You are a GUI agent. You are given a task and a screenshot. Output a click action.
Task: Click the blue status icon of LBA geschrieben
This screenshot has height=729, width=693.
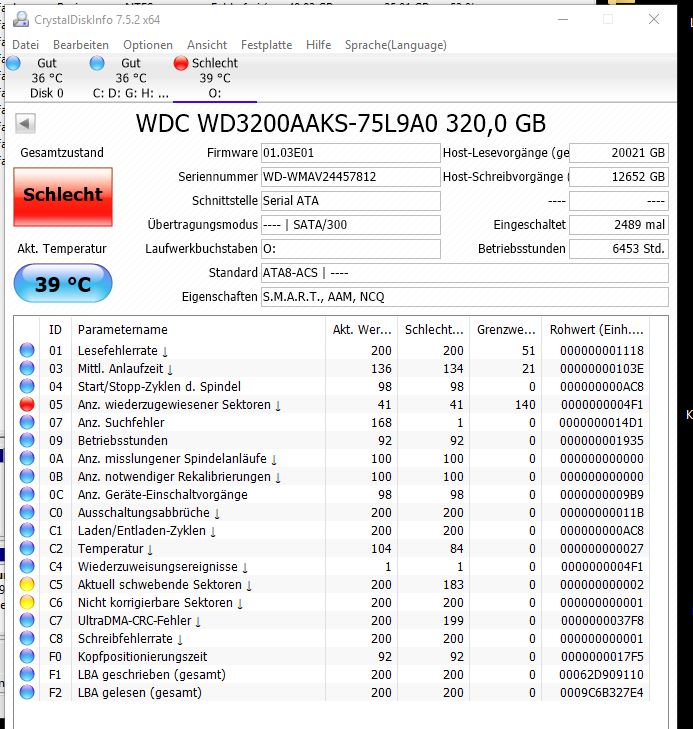click(x=27, y=675)
